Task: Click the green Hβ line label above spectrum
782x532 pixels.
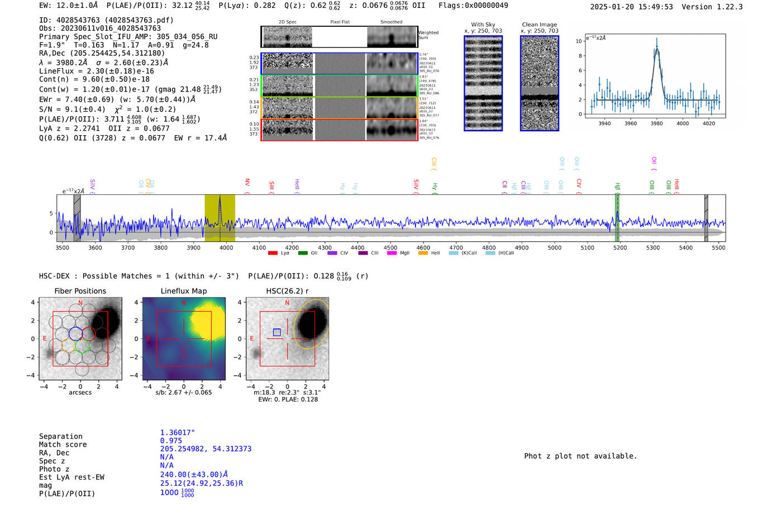Action: pos(617,188)
